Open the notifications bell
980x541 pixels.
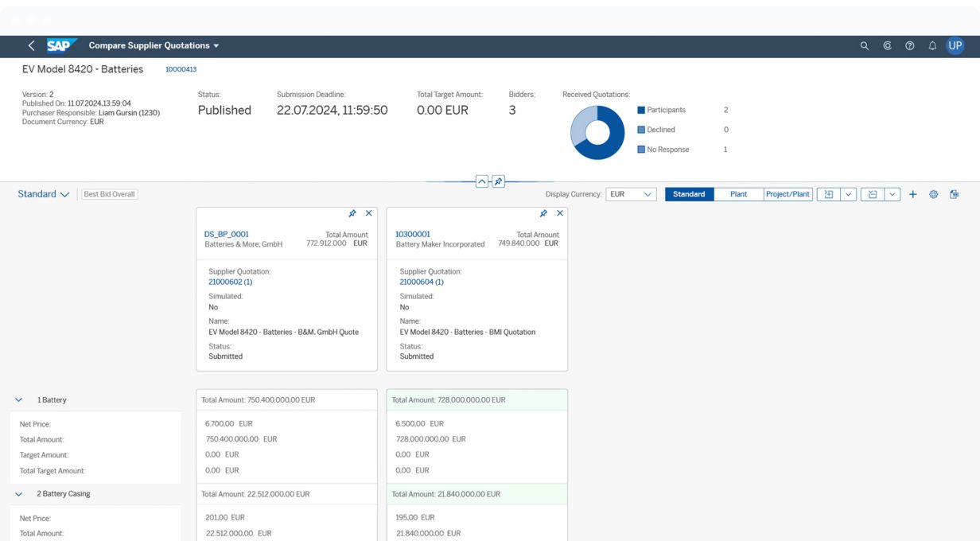click(x=932, y=46)
